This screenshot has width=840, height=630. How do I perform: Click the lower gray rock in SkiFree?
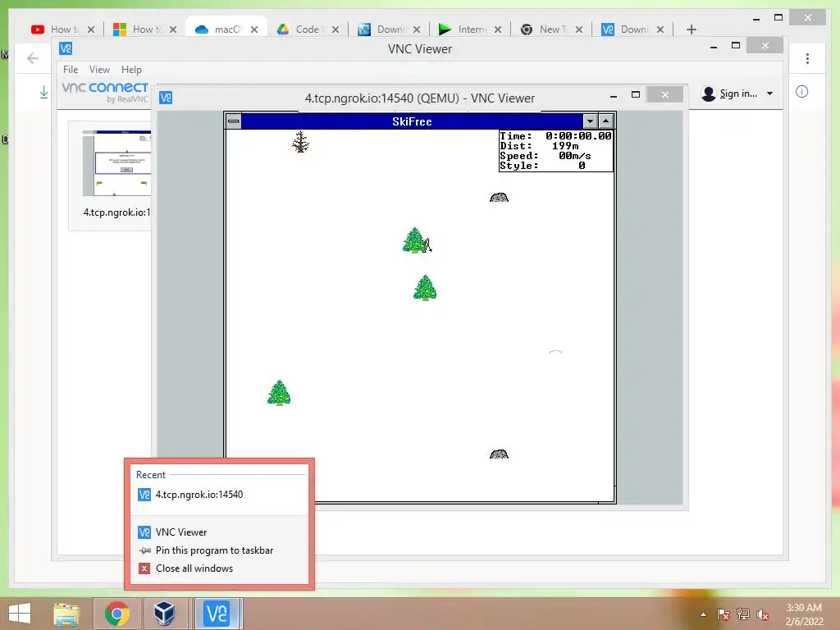click(x=499, y=454)
